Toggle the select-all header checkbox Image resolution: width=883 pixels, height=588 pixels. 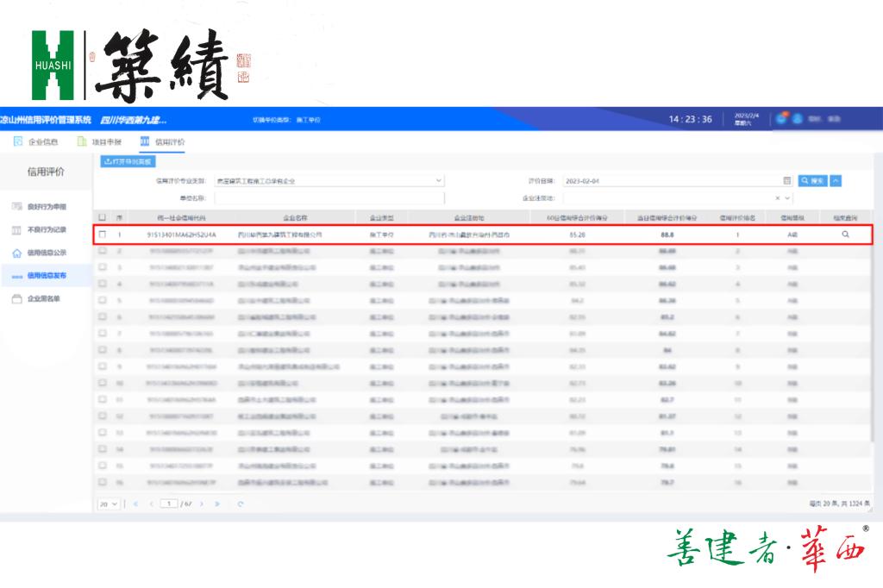tap(103, 217)
